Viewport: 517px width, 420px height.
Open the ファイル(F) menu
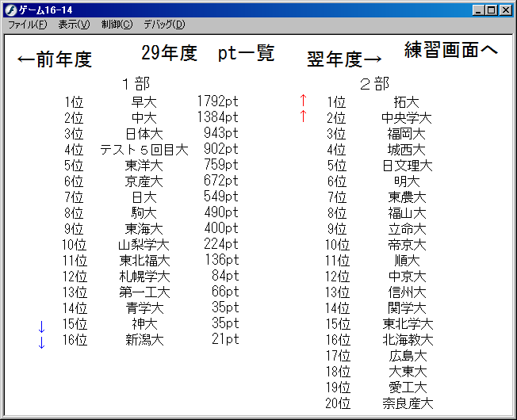click(28, 25)
